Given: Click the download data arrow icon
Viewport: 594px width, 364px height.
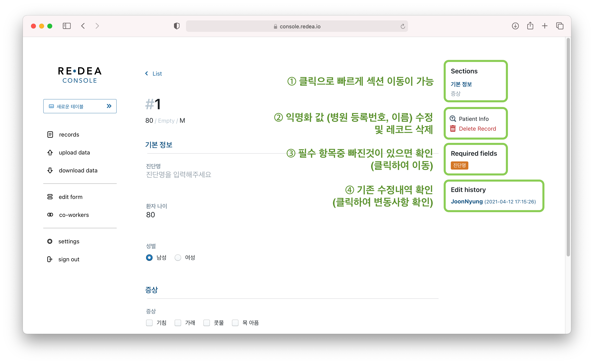Looking at the screenshot, I should tap(50, 170).
